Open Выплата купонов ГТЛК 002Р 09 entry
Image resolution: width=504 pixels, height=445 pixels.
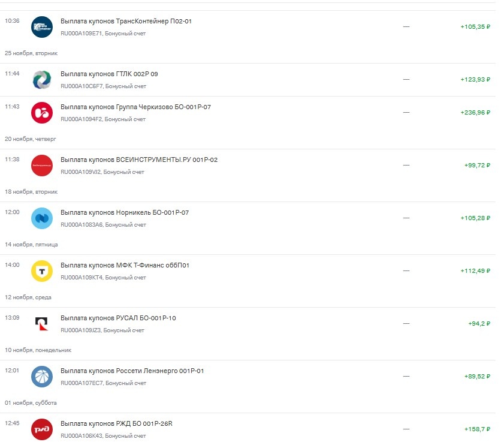tap(109, 74)
